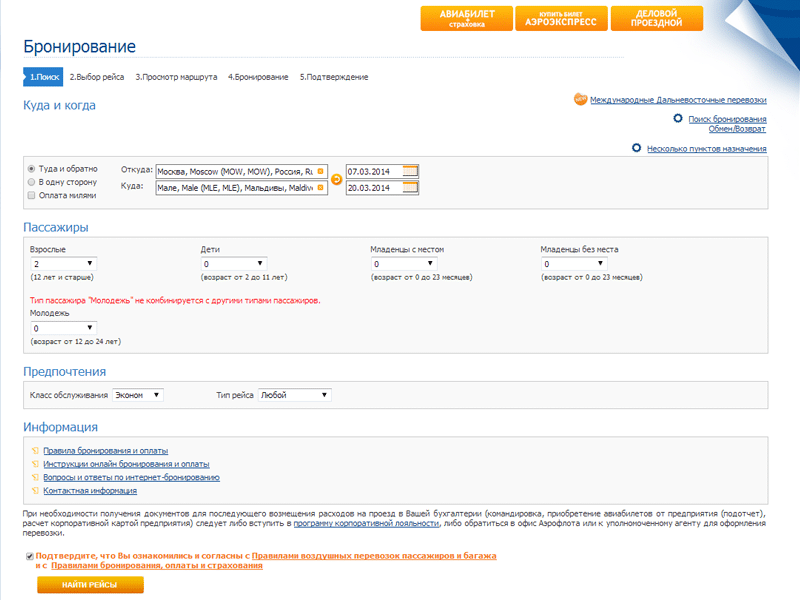800x600 pixels.
Task: Open Правилами воздушных перевозок пассажиров и багажа link
Action: (374, 556)
